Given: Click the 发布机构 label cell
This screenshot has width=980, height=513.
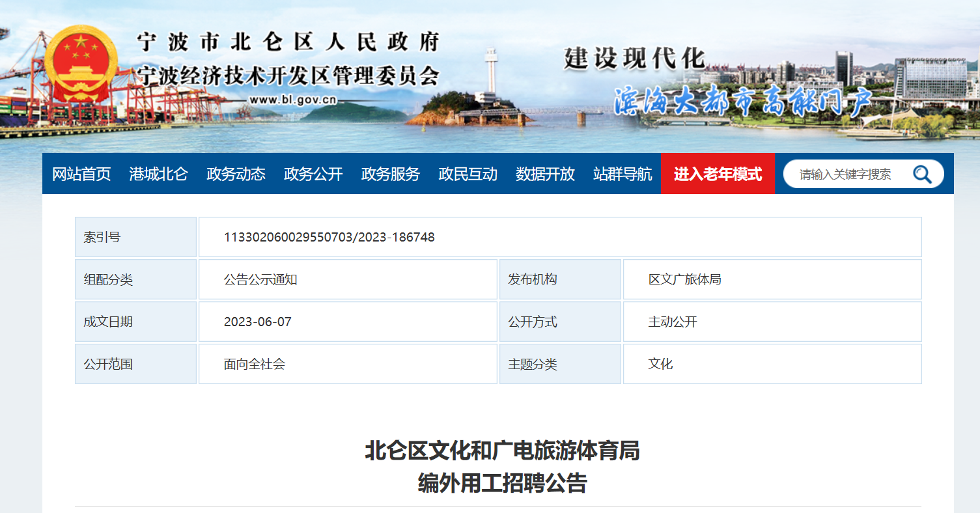Looking at the screenshot, I should (560, 279).
